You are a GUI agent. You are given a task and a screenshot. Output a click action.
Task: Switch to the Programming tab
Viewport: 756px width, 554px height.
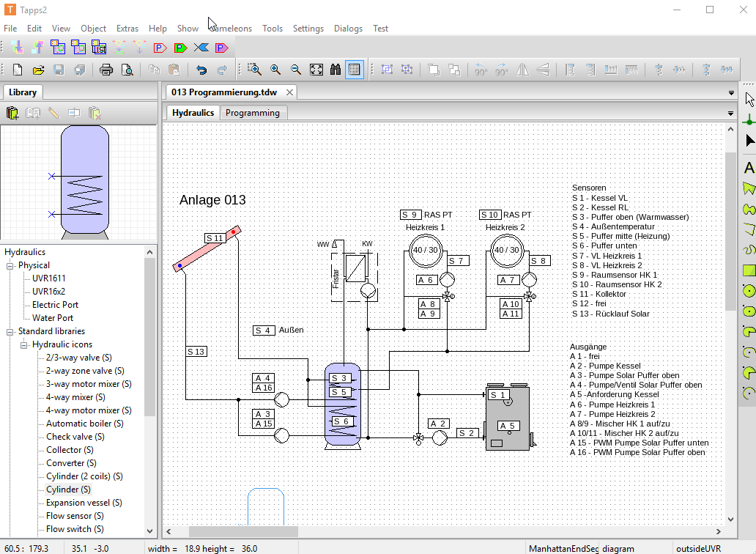tap(252, 113)
